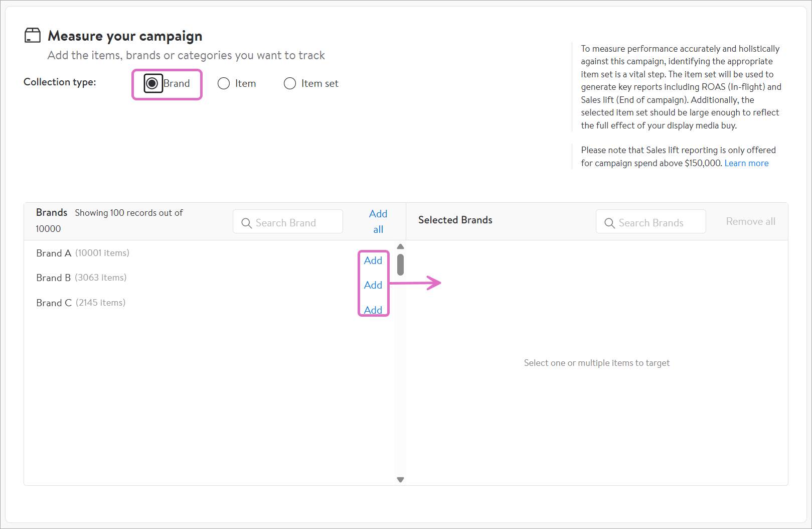Click the campaign box icon beside heading
The width and height of the screenshot is (812, 529).
(x=33, y=36)
